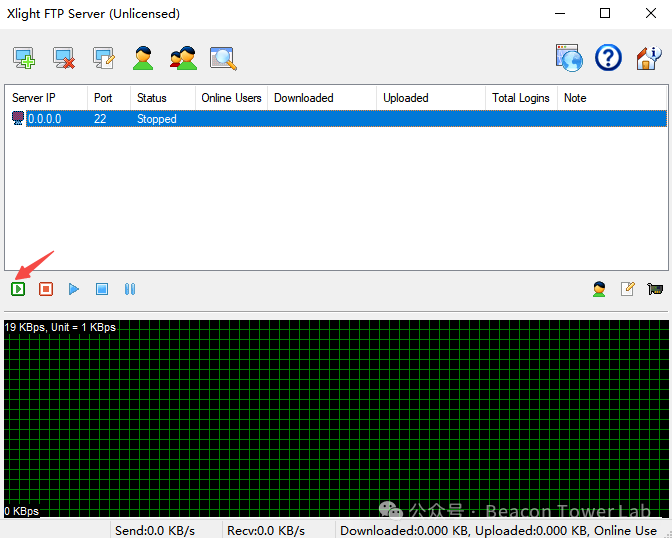The height and width of the screenshot is (538, 672).
Task: Open the Help question mark icon
Action: [608, 57]
